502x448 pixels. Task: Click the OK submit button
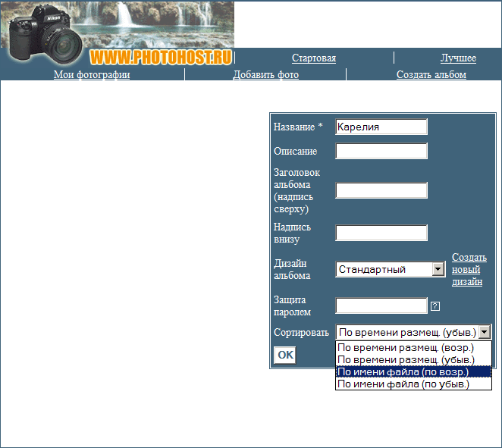tap(285, 355)
